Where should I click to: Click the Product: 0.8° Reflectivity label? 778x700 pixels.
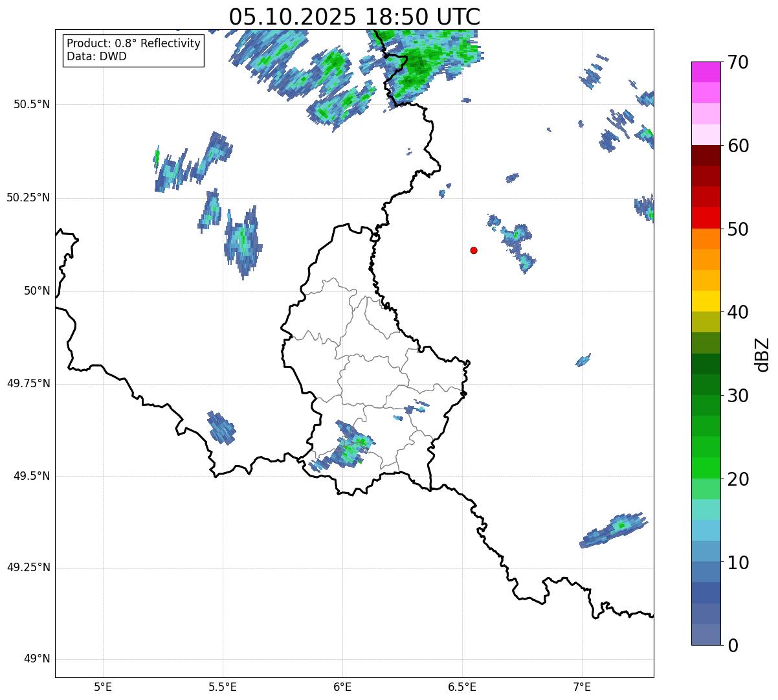133,43
